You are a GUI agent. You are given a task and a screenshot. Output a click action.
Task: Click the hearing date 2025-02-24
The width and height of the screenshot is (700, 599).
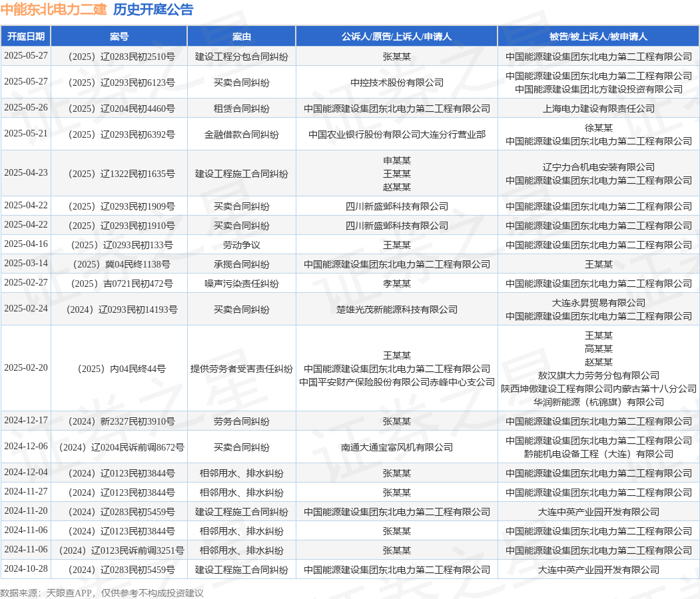(x=26, y=308)
